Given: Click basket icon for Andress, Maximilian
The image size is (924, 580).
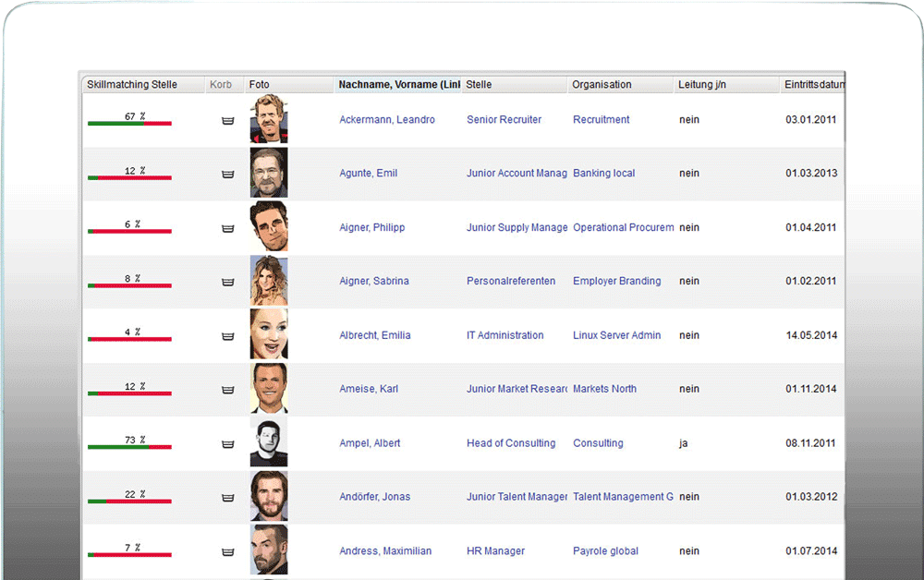Looking at the screenshot, I should coord(227,551).
